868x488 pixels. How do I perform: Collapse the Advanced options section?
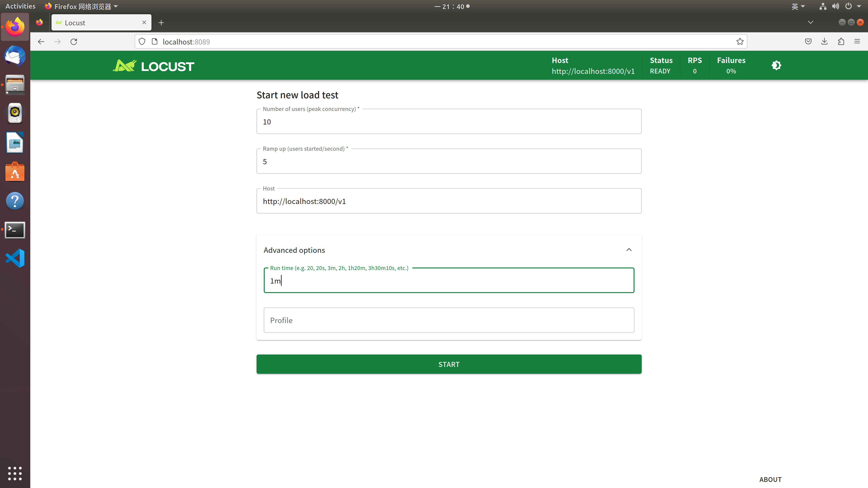point(628,250)
